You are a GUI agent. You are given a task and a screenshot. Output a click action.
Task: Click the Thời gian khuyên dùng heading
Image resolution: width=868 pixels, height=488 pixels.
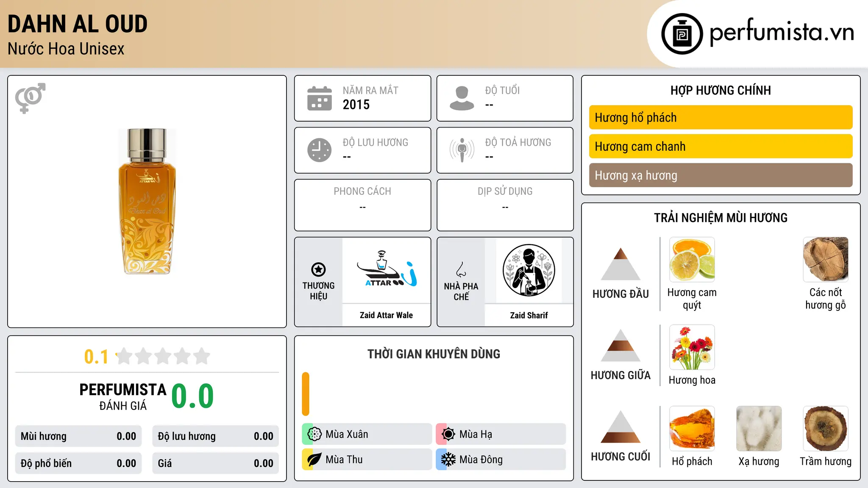pyautogui.click(x=434, y=354)
